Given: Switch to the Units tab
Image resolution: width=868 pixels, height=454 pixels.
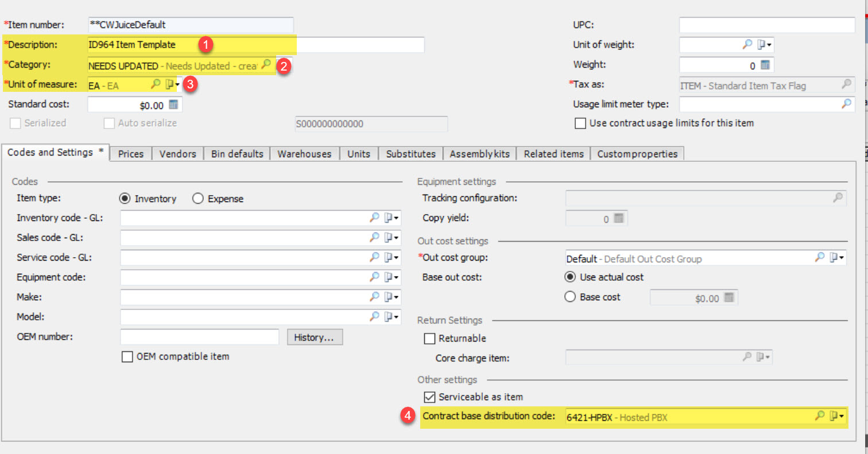Looking at the screenshot, I should click(359, 154).
